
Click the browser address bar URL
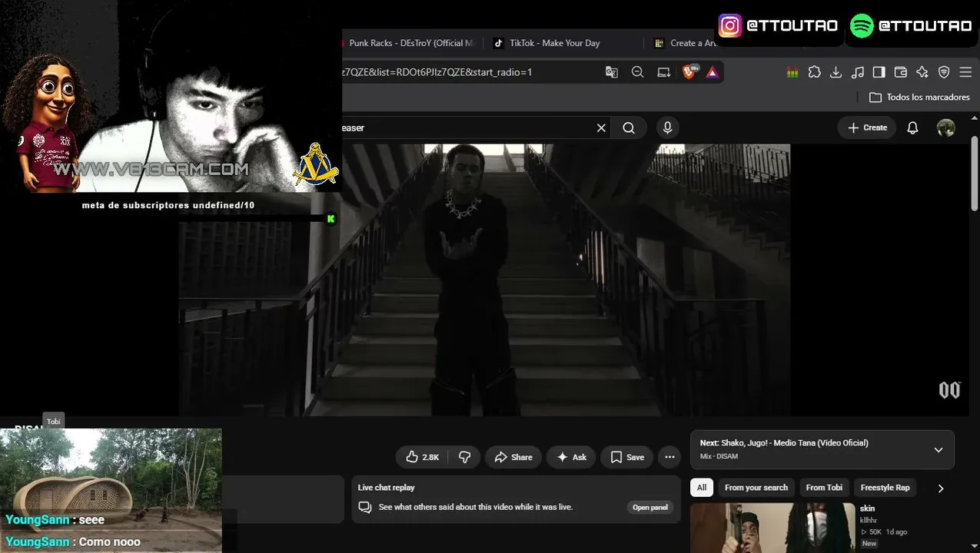click(438, 72)
